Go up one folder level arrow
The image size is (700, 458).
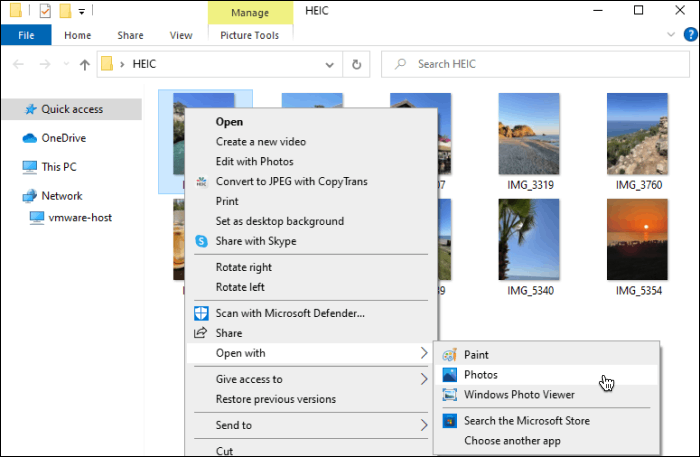(84, 65)
